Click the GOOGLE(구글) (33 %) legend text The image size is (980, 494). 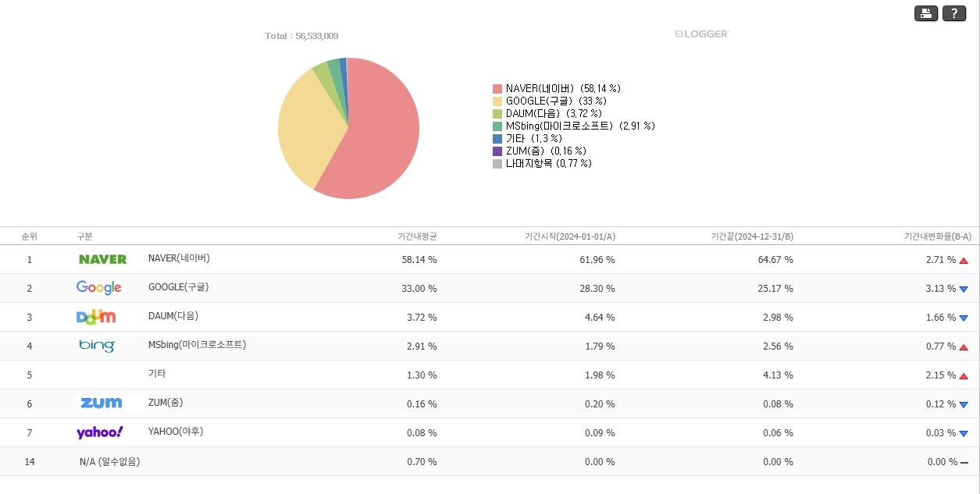[x=556, y=101]
